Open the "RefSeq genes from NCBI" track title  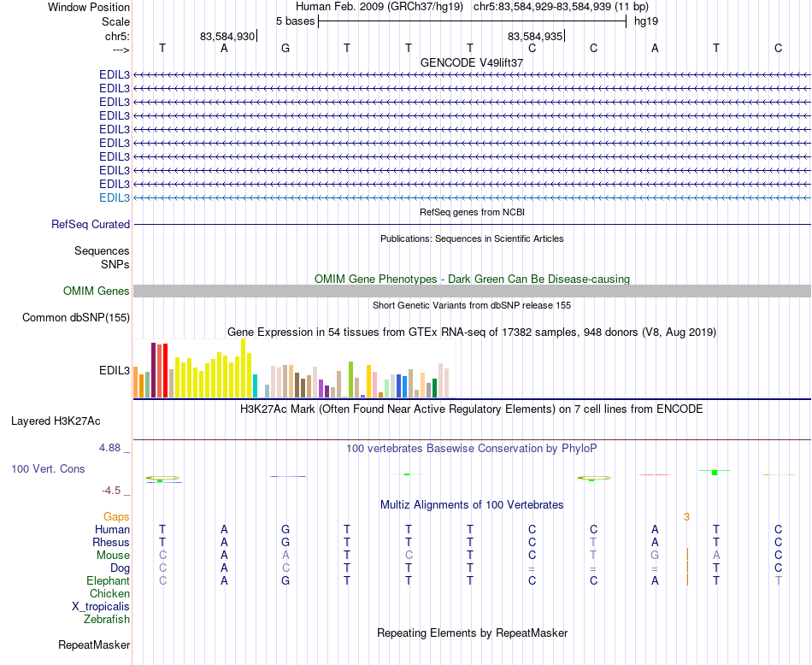(472, 212)
